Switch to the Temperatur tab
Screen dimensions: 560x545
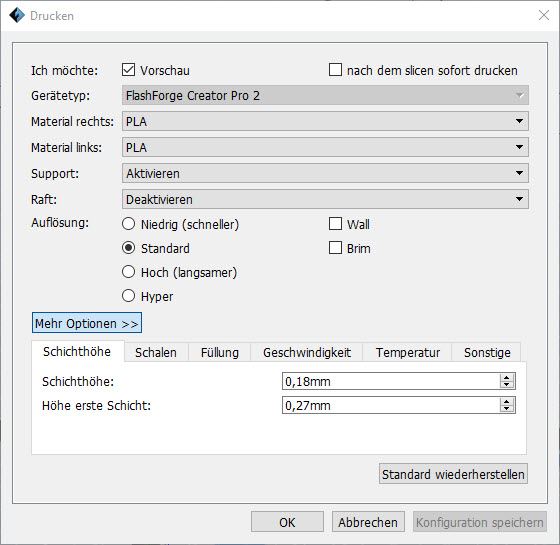(x=408, y=352)
